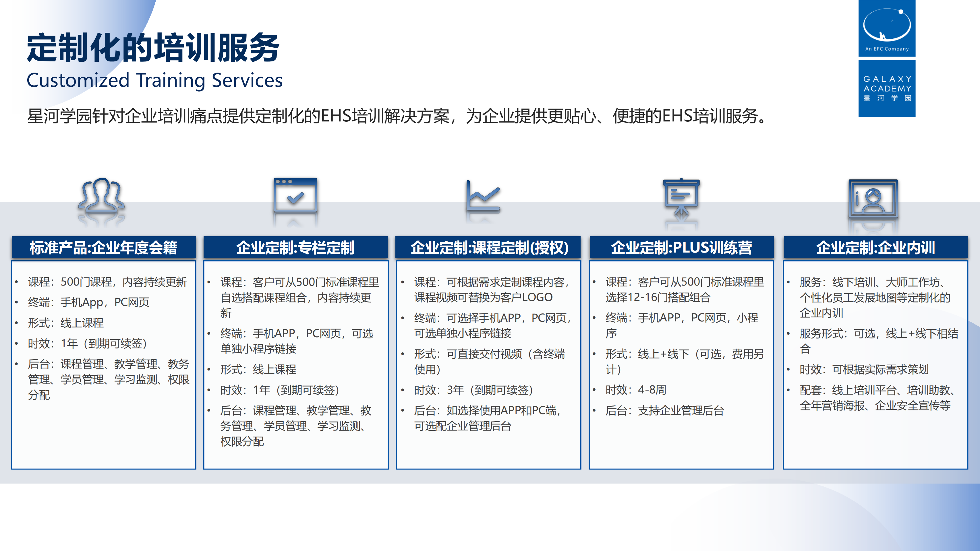Screen dimensions: 980x551
Task: Select the 企业定制:课程定制(授权) header
Action: [488, 248]
